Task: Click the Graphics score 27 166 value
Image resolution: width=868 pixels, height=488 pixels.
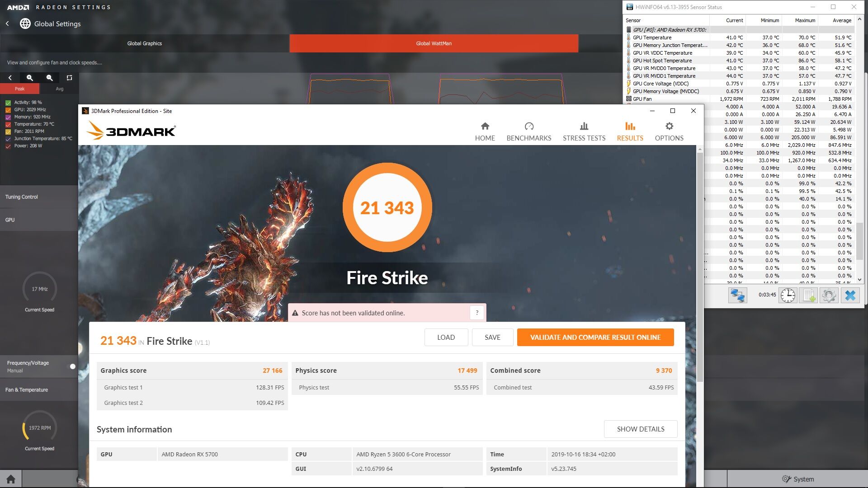Action: pyautogui.click(x=273, y=371)
